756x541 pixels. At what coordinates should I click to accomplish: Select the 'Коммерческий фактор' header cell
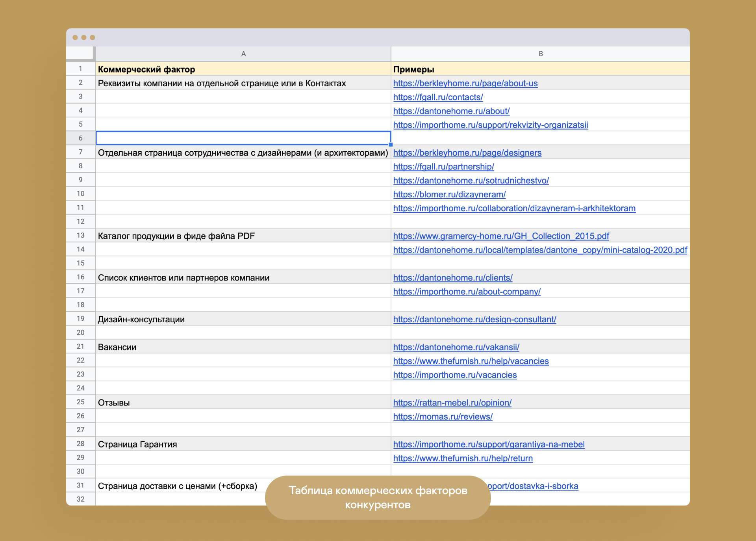point(243,69)
